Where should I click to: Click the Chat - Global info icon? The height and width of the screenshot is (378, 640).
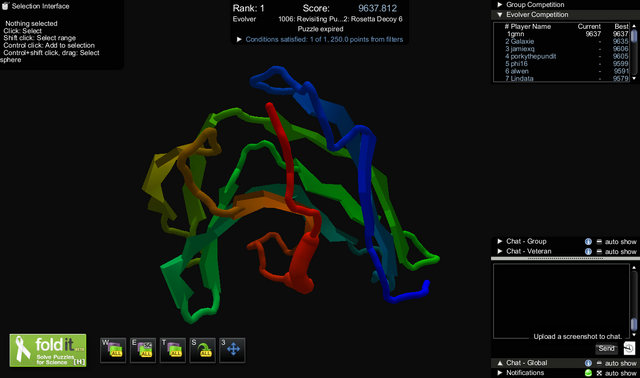(588, 363)
